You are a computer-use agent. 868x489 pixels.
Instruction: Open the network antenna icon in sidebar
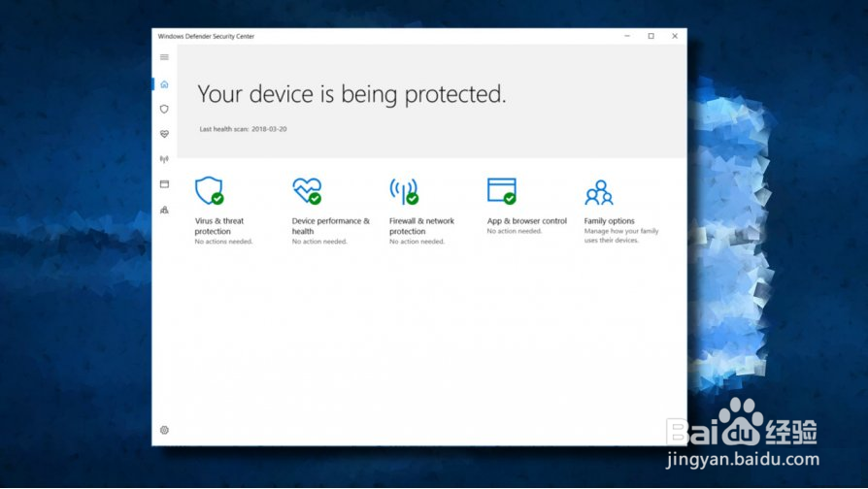pos(164,159)
